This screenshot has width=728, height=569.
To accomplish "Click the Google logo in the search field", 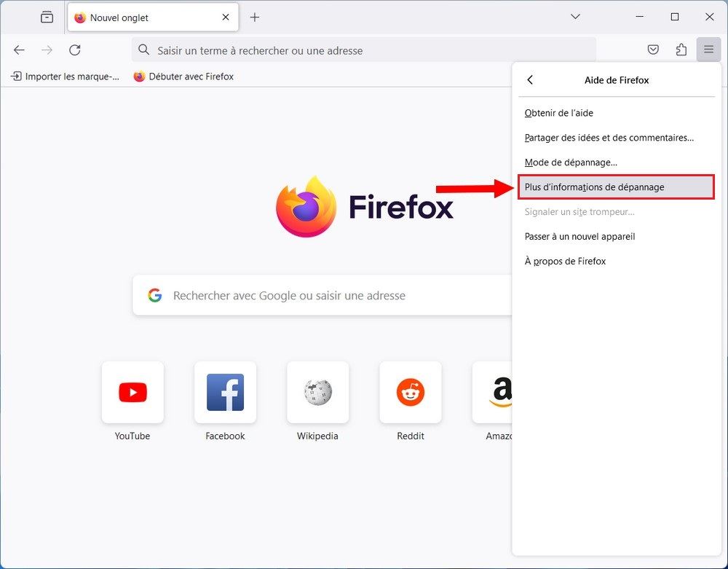I will [x=155, y=295].
